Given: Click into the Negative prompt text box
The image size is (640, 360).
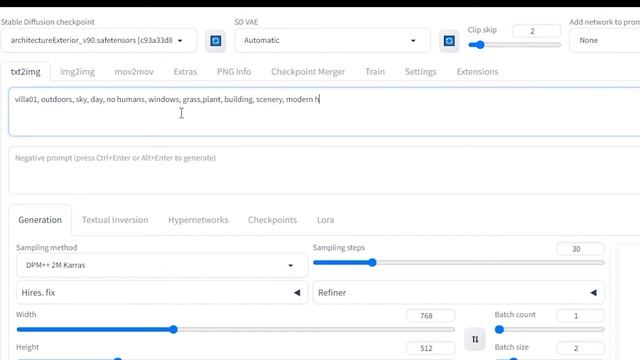Looking at the screenshot, I should point(324,170).
